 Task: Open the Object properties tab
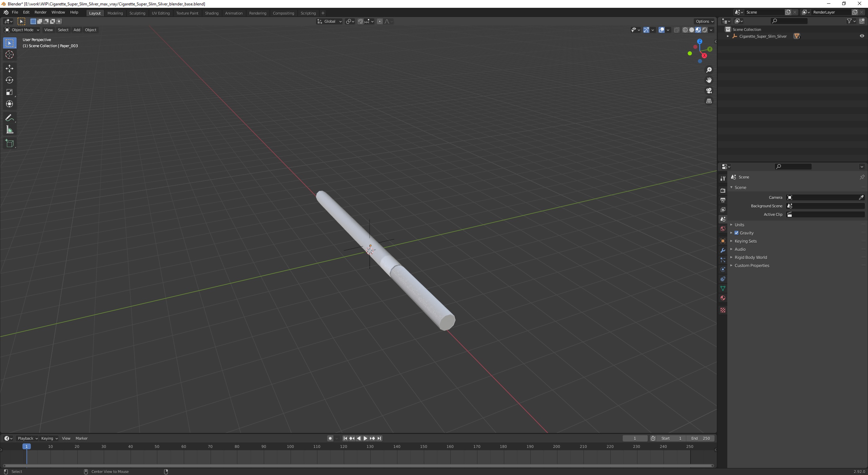(x=723, y=241)
